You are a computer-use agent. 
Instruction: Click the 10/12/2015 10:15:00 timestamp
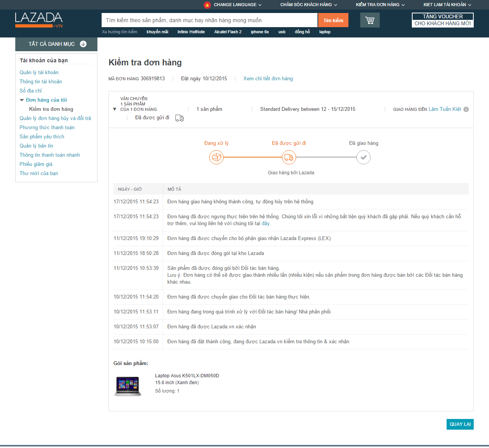[136, 342]
